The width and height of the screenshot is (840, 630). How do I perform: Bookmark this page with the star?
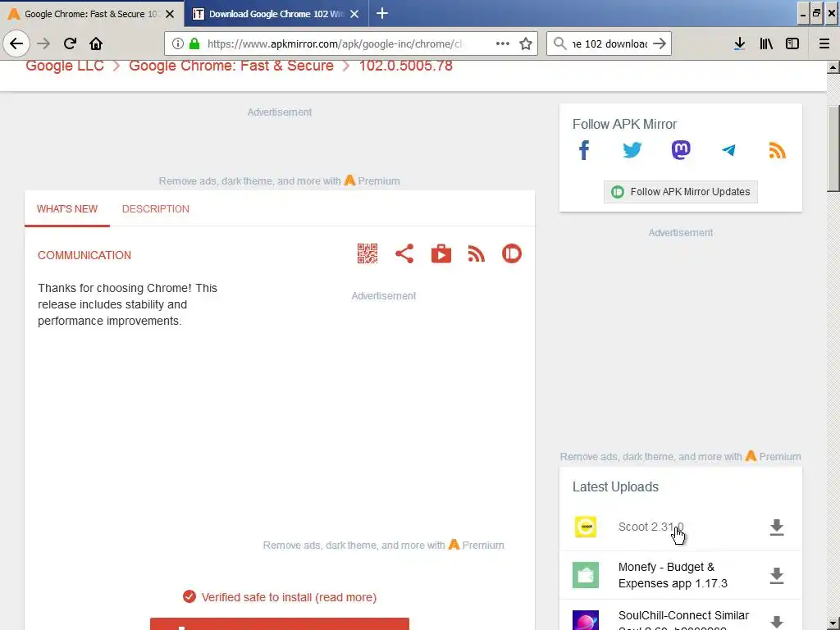(x=526, y=43)
